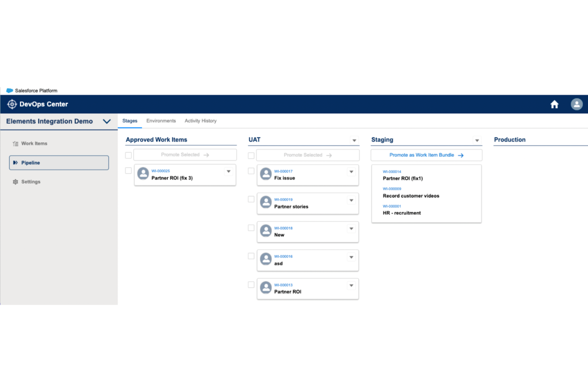Open the dropdown on the New work item card
This screenshot has width=588, height=392.
(x=351, y=228)
